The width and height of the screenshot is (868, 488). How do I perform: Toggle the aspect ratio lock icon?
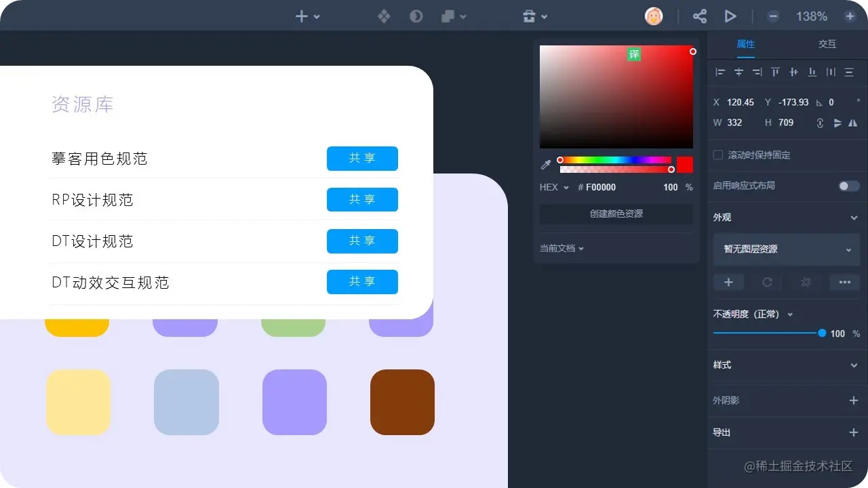coord(820,123)
